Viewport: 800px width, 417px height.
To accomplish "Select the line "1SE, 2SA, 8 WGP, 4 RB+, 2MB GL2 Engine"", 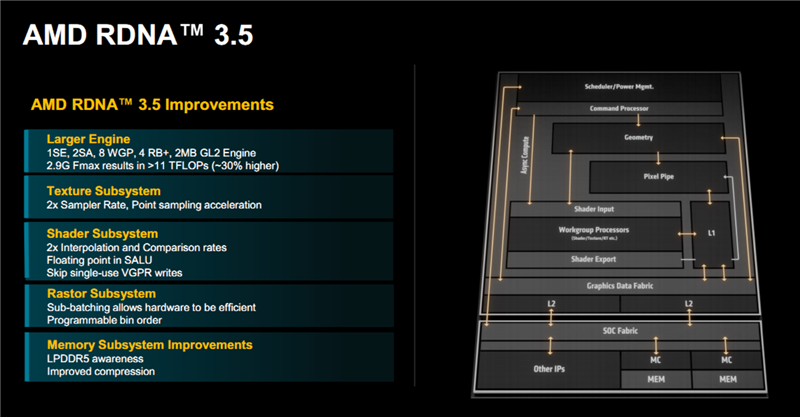I will [151, 153].
